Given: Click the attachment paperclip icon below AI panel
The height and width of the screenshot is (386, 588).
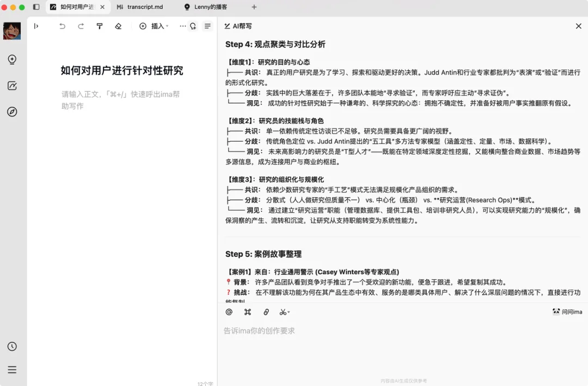Looking at the screenshot, I should [x=266, y=311].
